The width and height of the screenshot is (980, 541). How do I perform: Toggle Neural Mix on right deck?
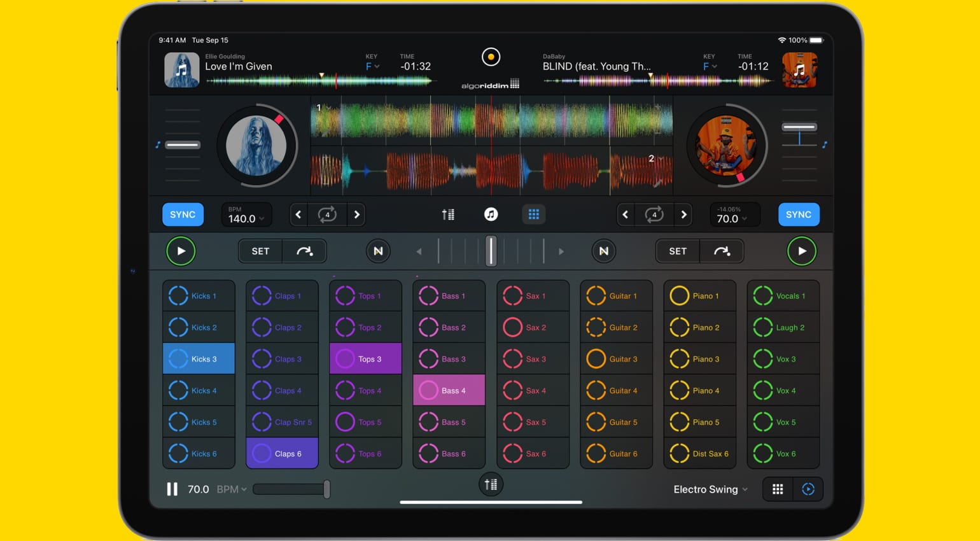click(603, 251)
